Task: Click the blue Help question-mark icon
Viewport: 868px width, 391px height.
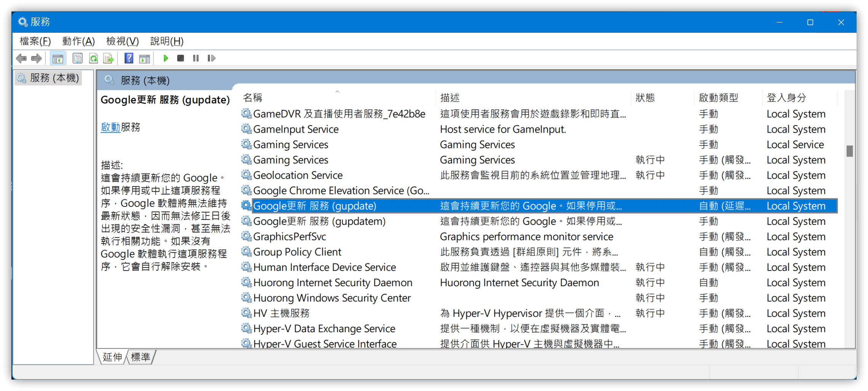Action: pos(129,58)
